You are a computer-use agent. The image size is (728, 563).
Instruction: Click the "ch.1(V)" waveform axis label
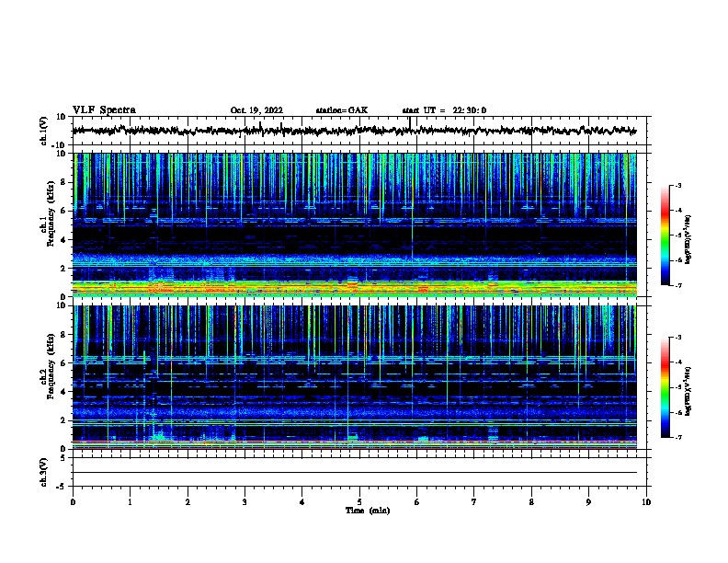tap(44, 131)
